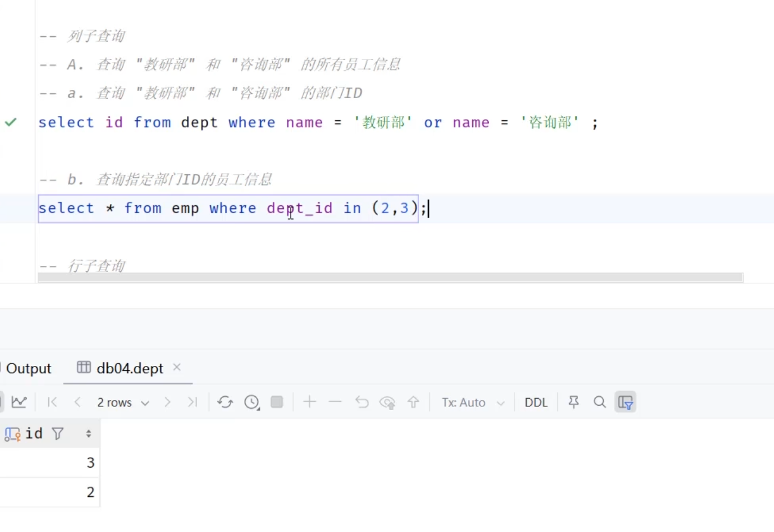Click the DDL button
774x532 pixels.
tap(536, 403)
